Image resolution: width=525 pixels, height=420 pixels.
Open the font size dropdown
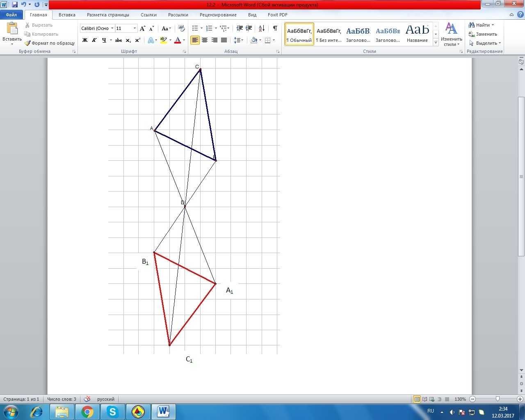(x=135, y=28)
